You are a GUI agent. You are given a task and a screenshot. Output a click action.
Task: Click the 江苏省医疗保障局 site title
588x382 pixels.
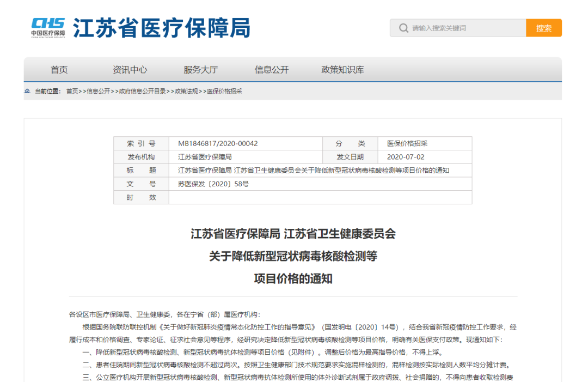(x=162, y=28)
